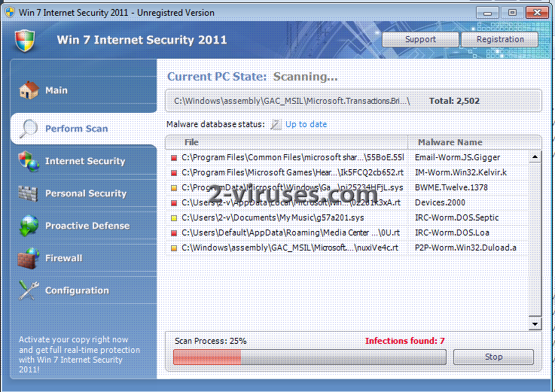This screenshot has height=392, width=555.
Task: Click the database status icon beside Up to date
Action: click(x=276, y=125)
